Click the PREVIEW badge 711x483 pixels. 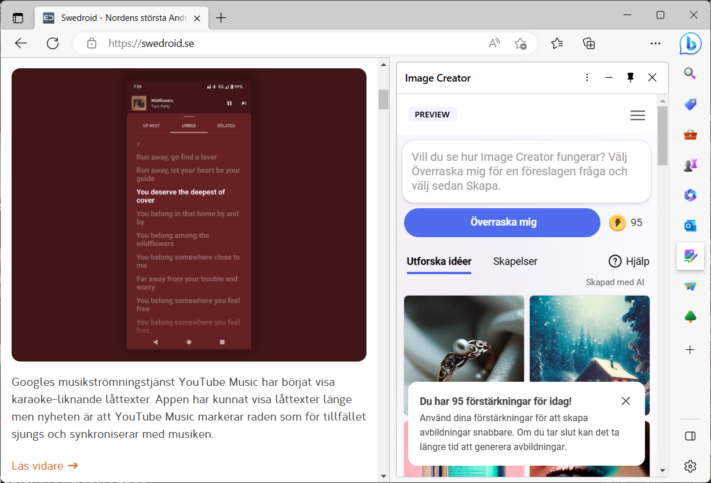pos(432,115)
